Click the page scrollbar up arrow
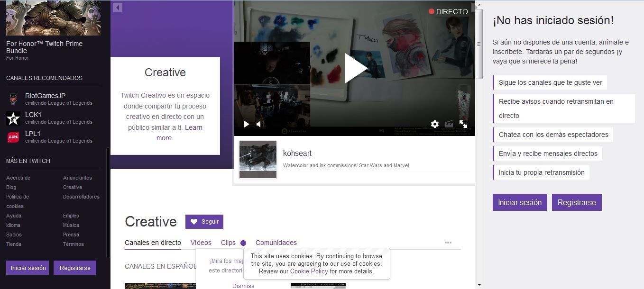The width and height of the screenshot is (644, 289). 479,4
